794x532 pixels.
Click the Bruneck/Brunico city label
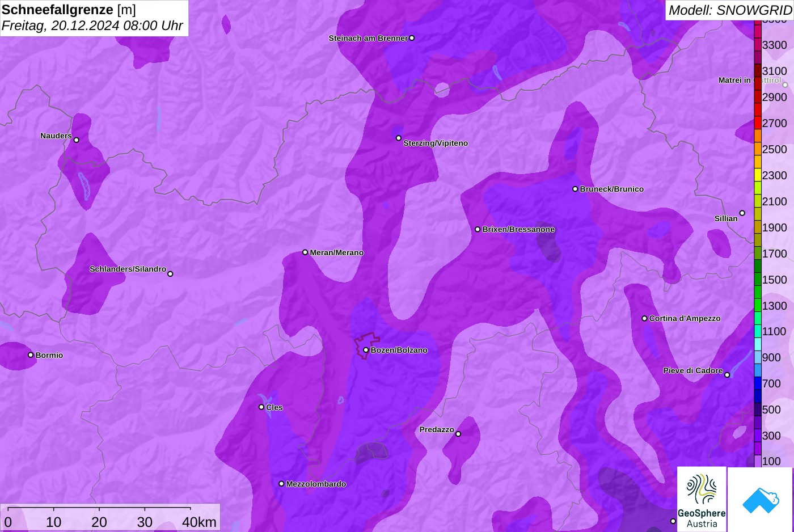click(x=612, y=189)
